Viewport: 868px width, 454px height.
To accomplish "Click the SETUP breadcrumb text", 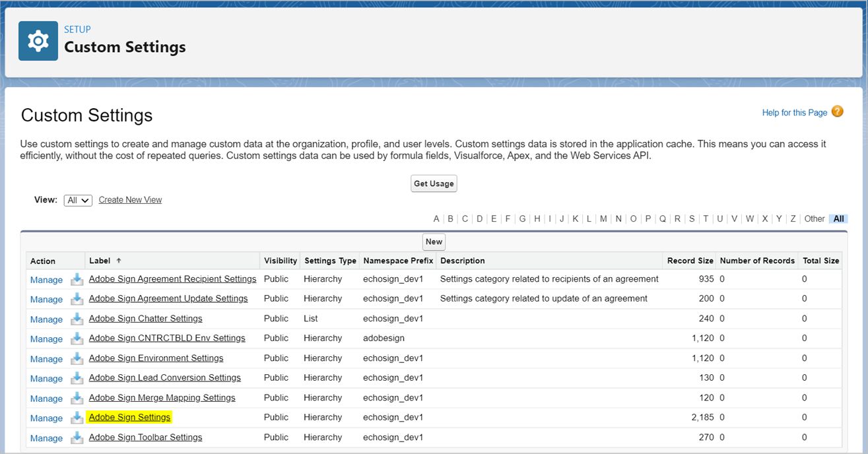I will [x=77, y=30].
